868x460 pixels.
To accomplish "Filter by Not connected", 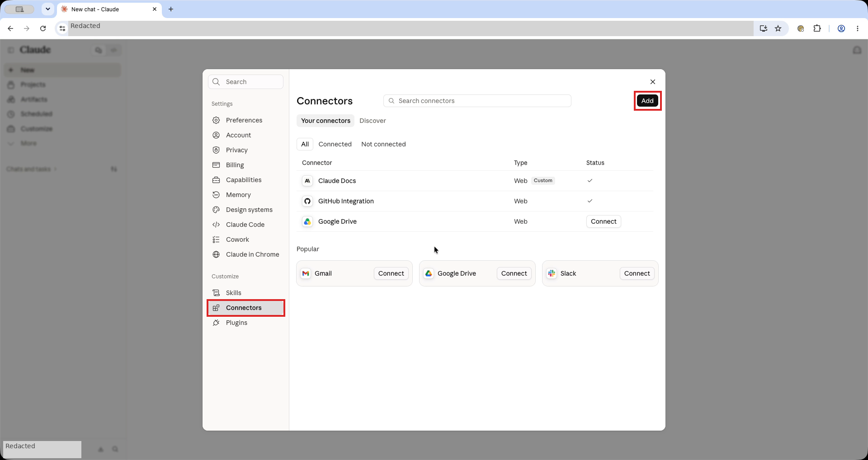I will (383, 144).
